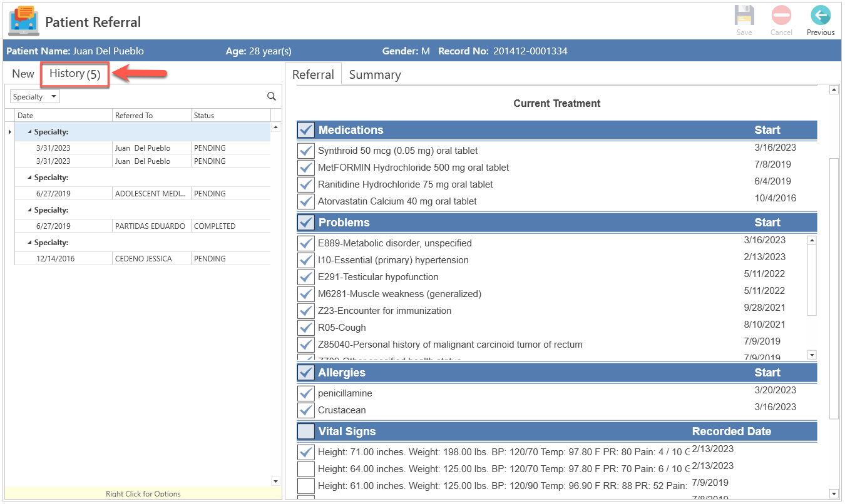Click the patient name Juan Del Pueblo in header
Image resolution: width=845 pixels, height=504 pixels.
pos(108,51)
